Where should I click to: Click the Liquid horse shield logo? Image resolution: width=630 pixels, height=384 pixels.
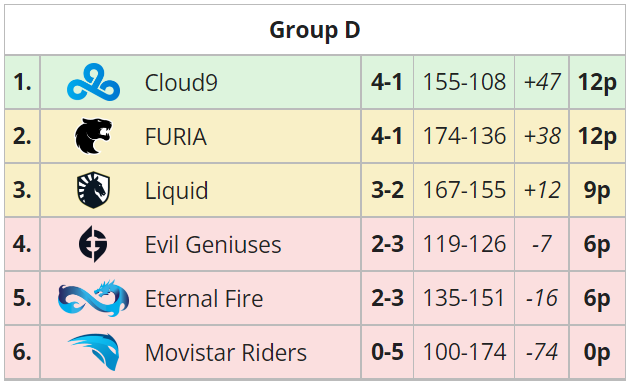click(93, 190)
